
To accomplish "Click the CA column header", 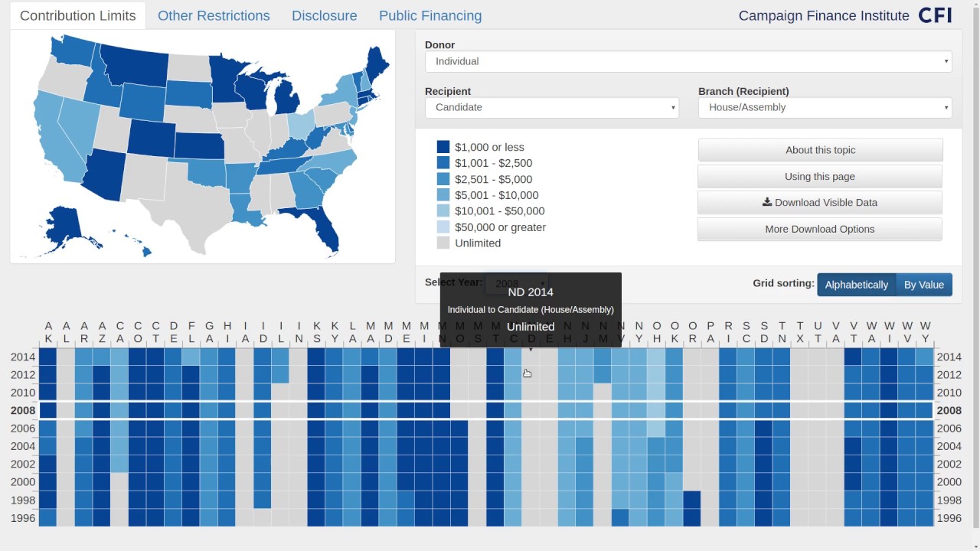I will tap(119, 332).
